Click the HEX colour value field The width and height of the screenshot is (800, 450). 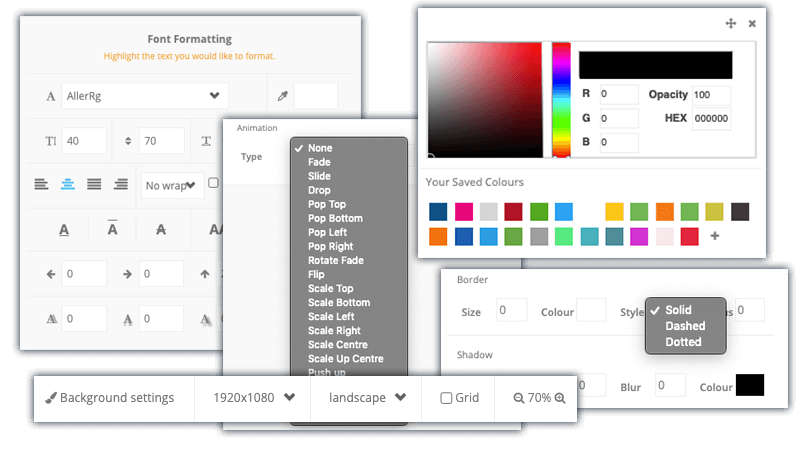[x=712, y=119]
